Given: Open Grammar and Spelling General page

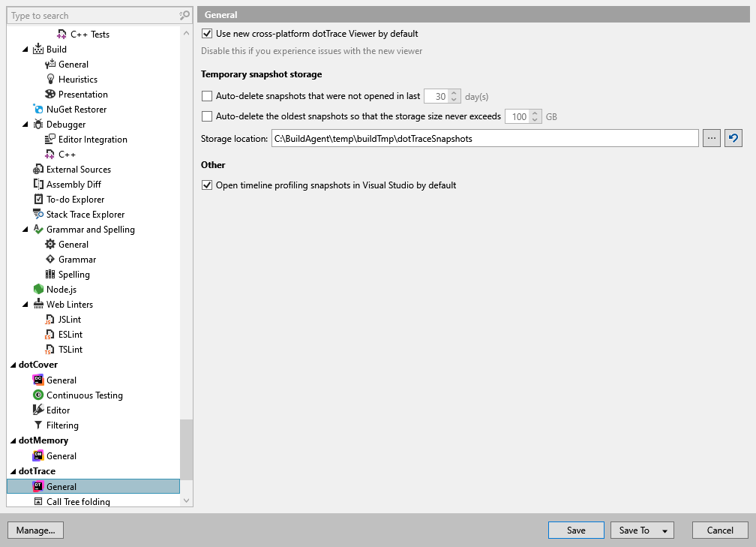Looking at the screenshot, I should 73,244.
